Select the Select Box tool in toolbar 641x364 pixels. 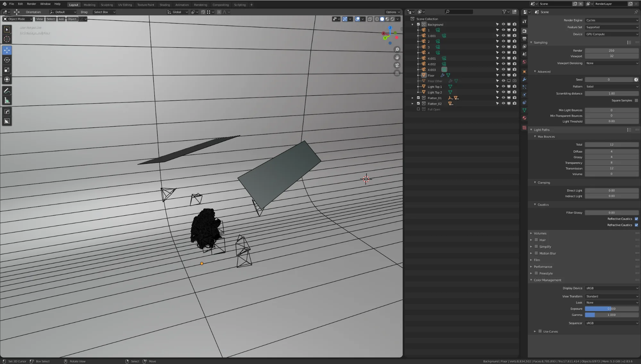(7, 30)
